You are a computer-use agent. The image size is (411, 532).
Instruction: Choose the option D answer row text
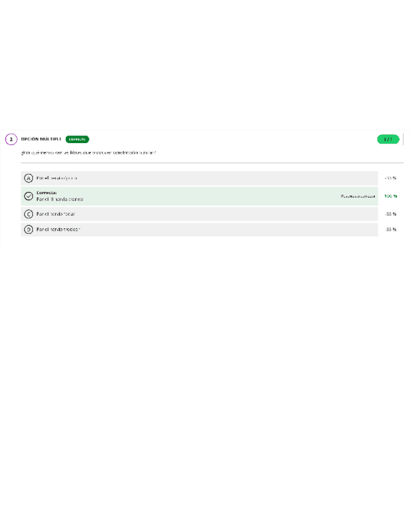pos(58,230)
